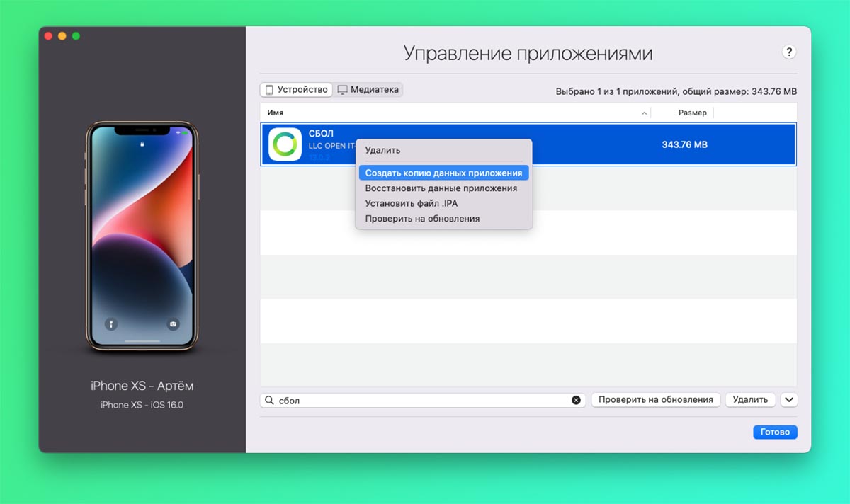The image size is (850, 504).
Task: Switch to the Устройство tab
Action: click(x=296, y=90)
